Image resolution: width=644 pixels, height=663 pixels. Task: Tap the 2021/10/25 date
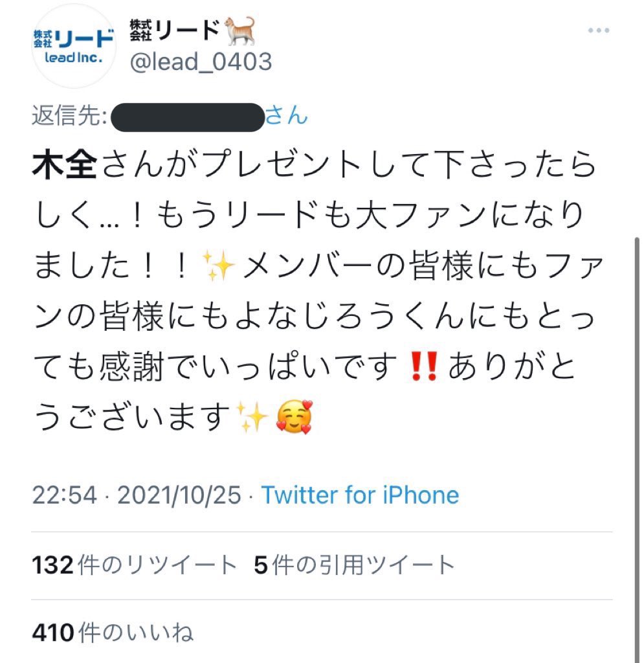[x=179, y=495]
